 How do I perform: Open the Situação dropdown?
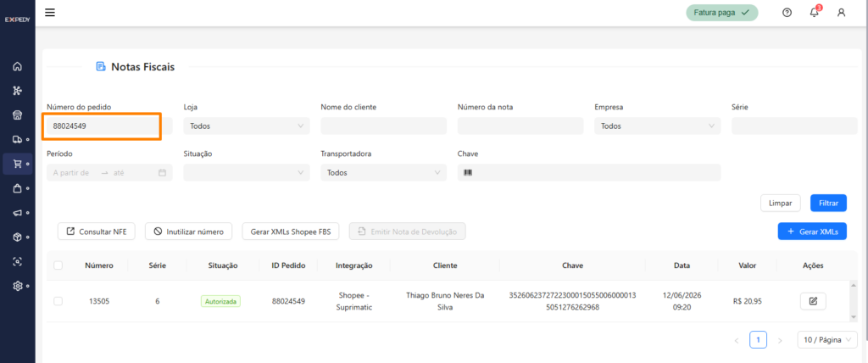[247, 172]
